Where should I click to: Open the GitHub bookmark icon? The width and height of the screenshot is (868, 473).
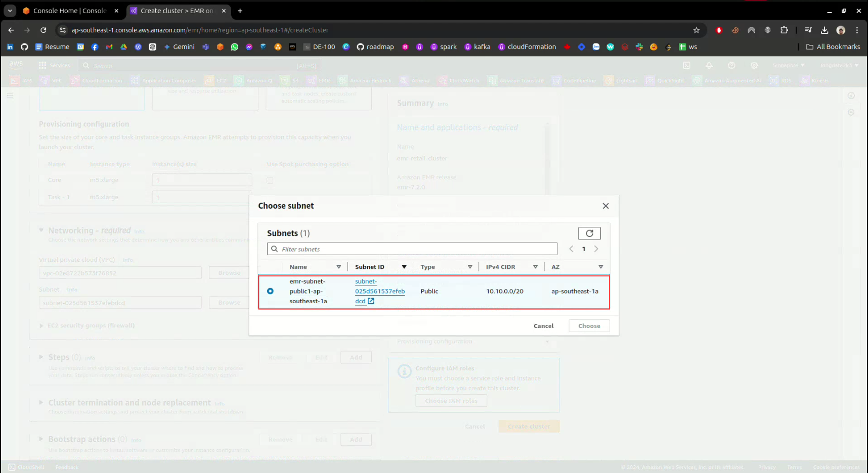pos(24,47)
